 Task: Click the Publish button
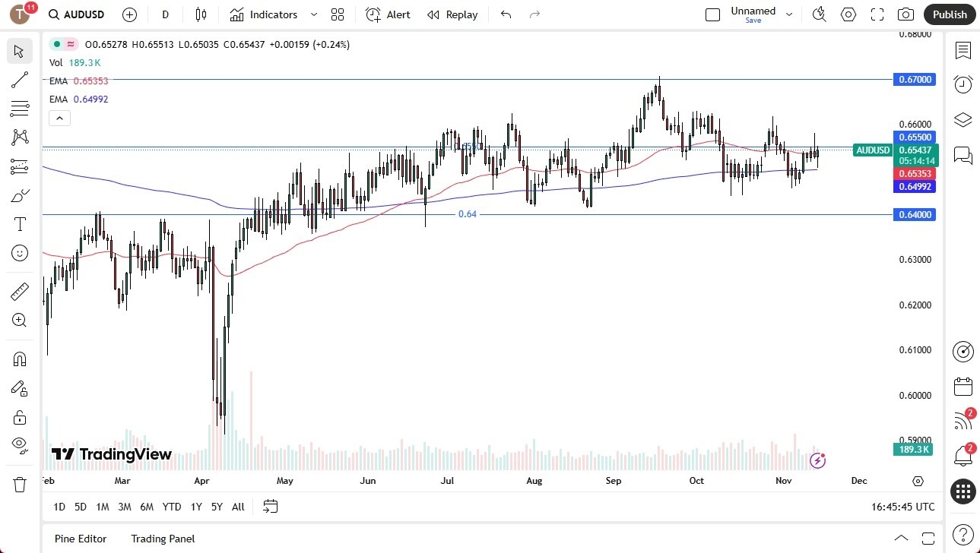(949, 14)
